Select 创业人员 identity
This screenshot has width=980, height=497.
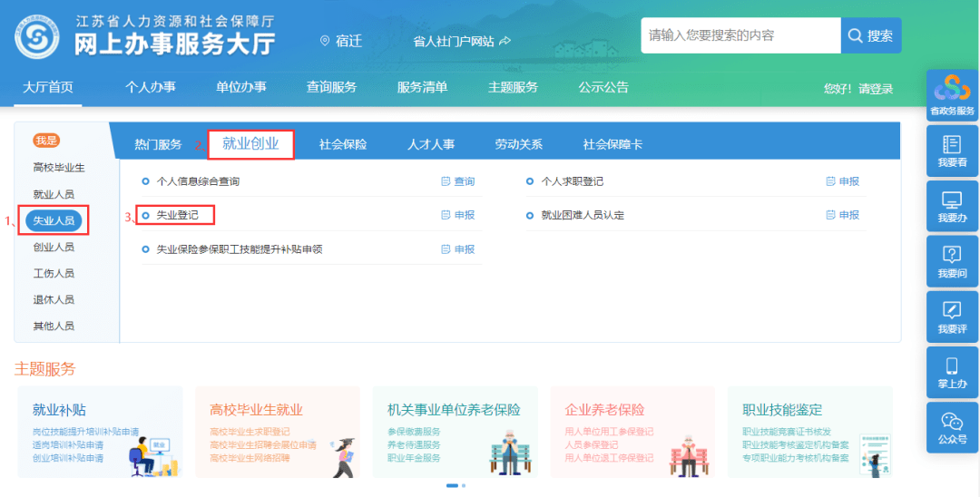click(54, 247)
